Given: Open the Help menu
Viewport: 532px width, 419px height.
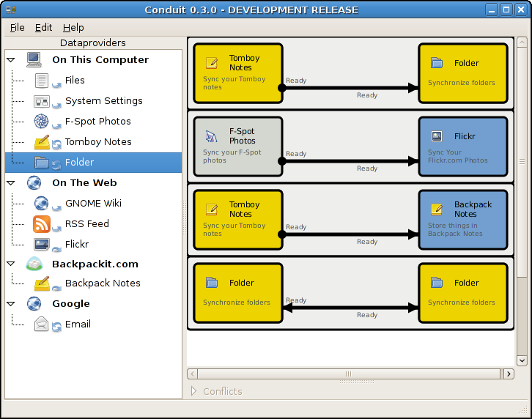Looking at the screenshot, I should point(73,27).
